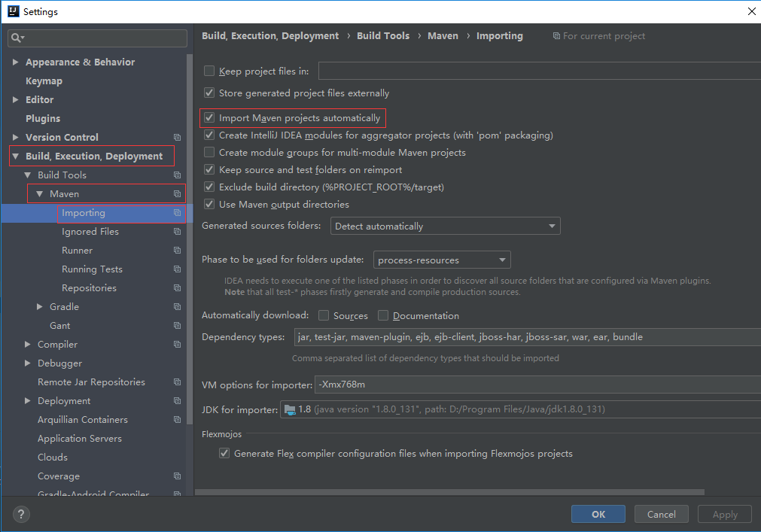The width and height of the screenshot is (761, 532).
Task: Select Plugins in the settings tree
Action: point(43,118)
